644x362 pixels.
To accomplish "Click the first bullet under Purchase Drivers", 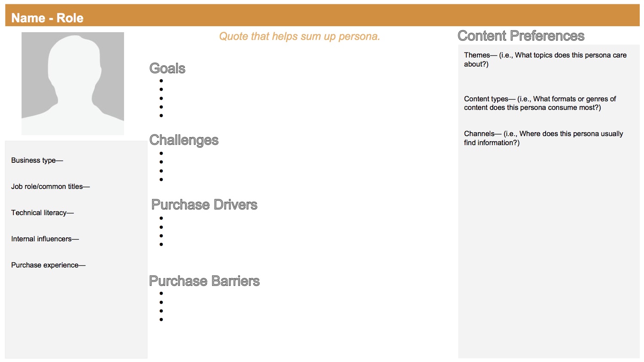I will (x=161, y=218).
